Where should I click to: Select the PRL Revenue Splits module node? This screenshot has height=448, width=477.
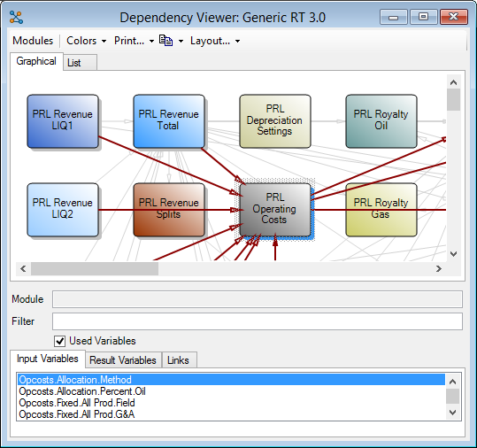169,210
